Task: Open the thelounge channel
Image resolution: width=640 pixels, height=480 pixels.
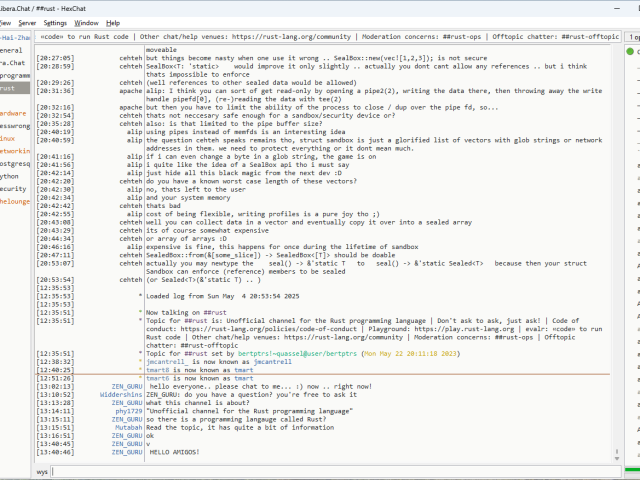Action: 15,201
